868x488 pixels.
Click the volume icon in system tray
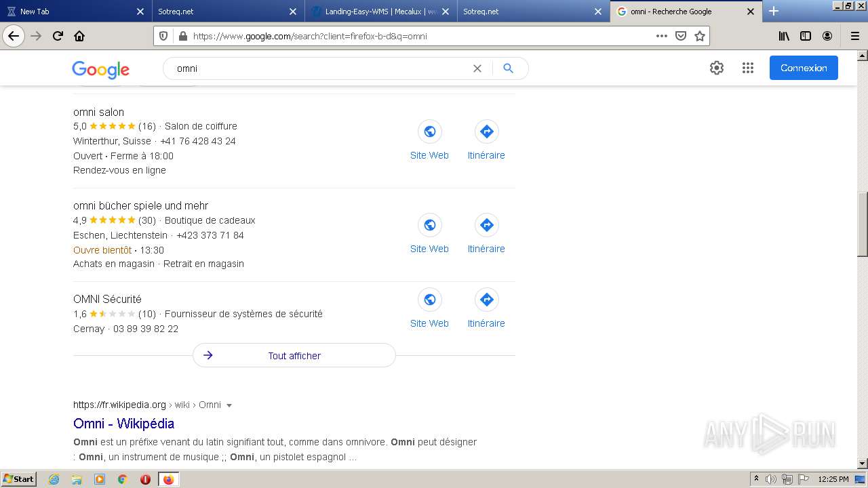pos(771,479)
